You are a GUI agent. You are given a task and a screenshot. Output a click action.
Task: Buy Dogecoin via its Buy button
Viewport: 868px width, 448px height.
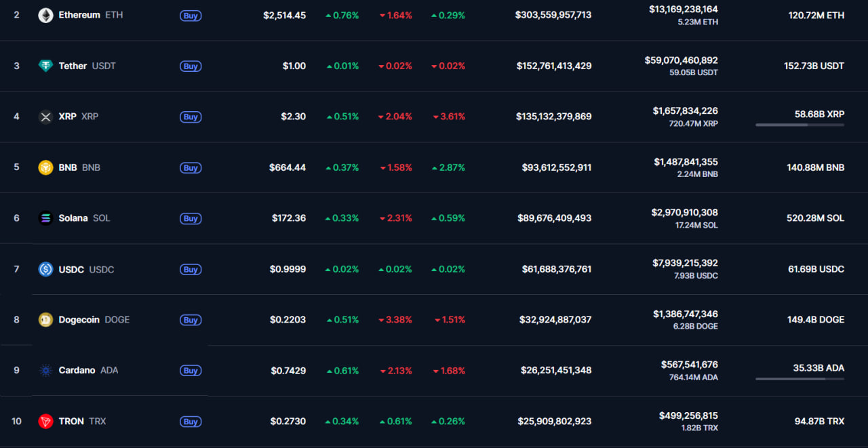tap(191, 321)
